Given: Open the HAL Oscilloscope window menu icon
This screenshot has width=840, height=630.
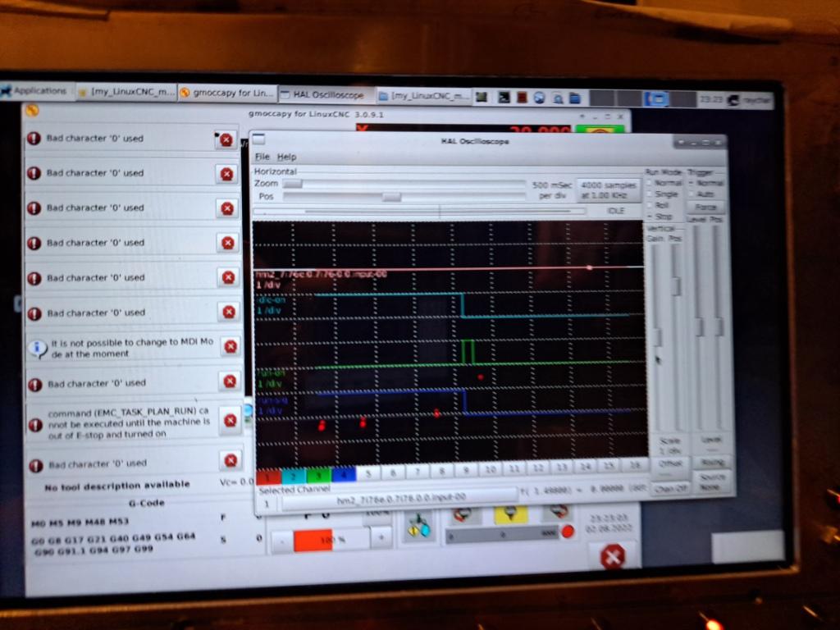Looking at the screenshot, I should [x=258, y=139].
